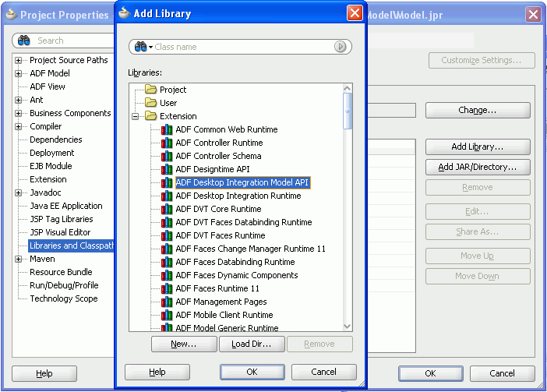
Task: Select Libraries and Classpath in properties tree
Action: click(72, 245)
